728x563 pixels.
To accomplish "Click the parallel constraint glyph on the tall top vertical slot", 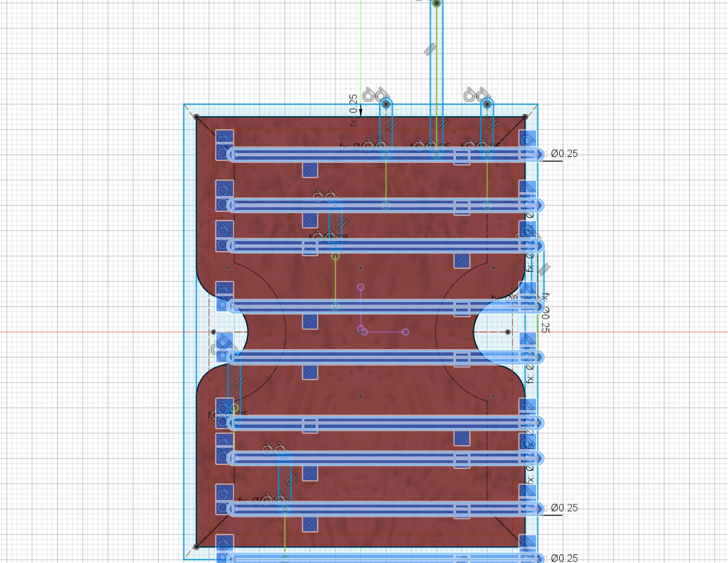I will tap(430, 49).
